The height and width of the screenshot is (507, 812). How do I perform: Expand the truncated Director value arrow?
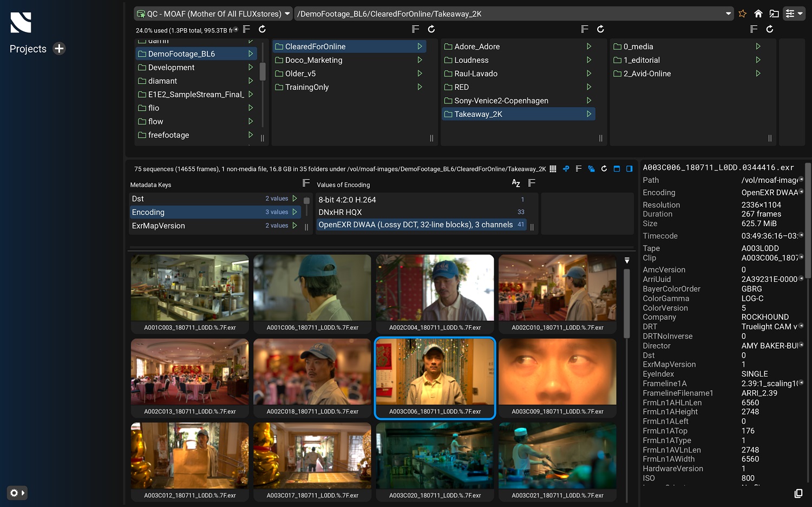click(801, 345)
